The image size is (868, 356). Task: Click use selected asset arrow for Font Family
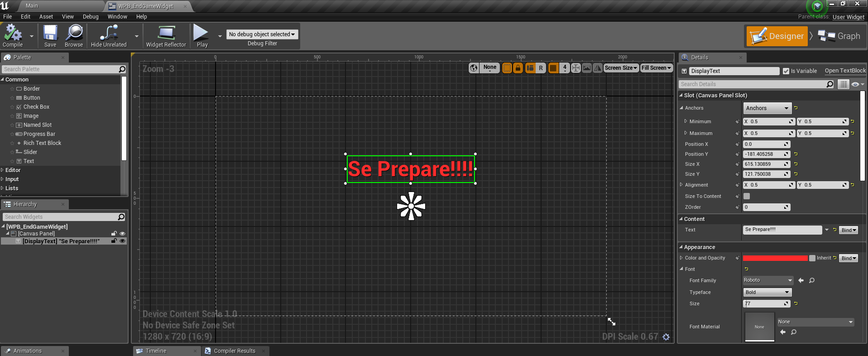pyautogui.click(x=801, y=280)
